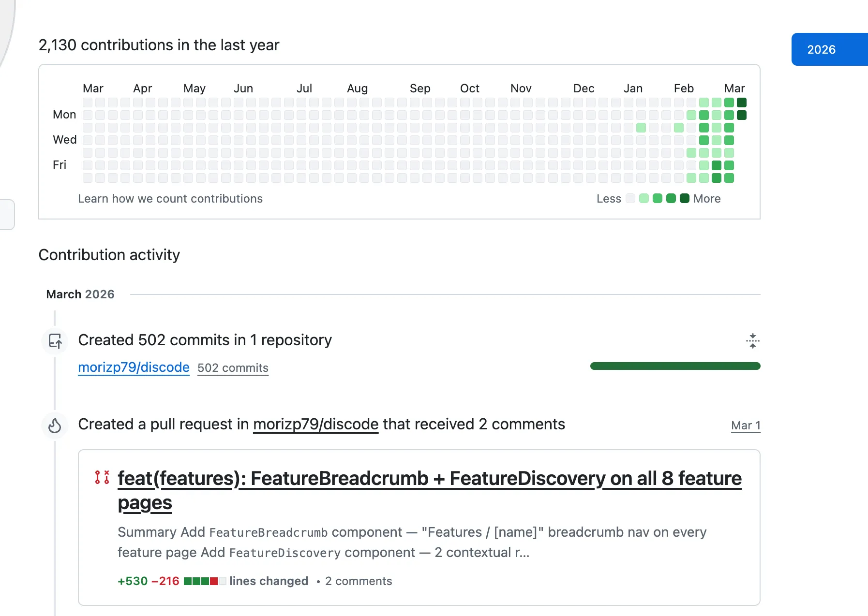Open the morizp79/discode repository link under commits
Image resolution: width=868 pixels, height=616 pixels.
[x=134, y=367]
